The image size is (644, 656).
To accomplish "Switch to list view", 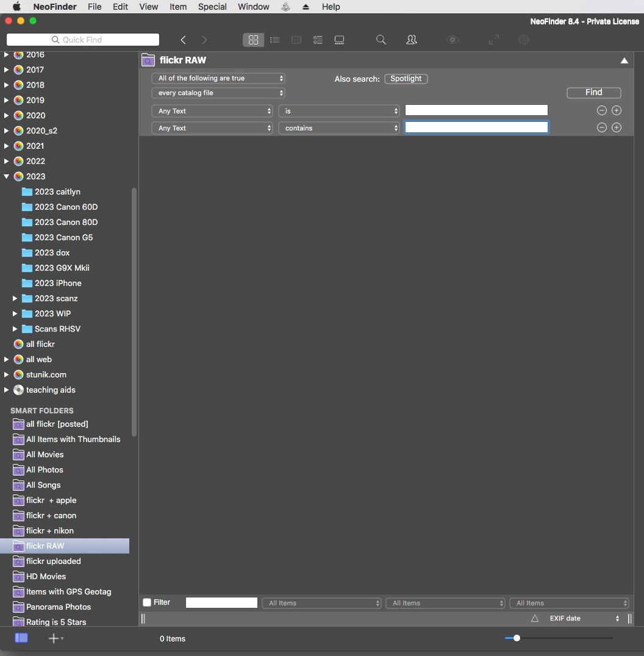I will (275, 40).
